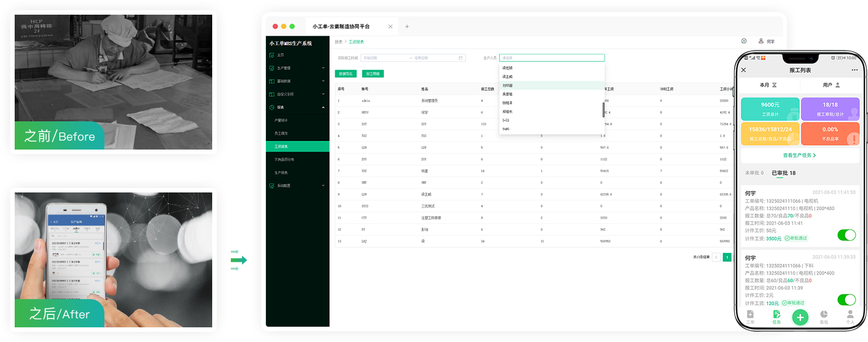Switch to the 未审批 tab on phone

pos(754,173)
